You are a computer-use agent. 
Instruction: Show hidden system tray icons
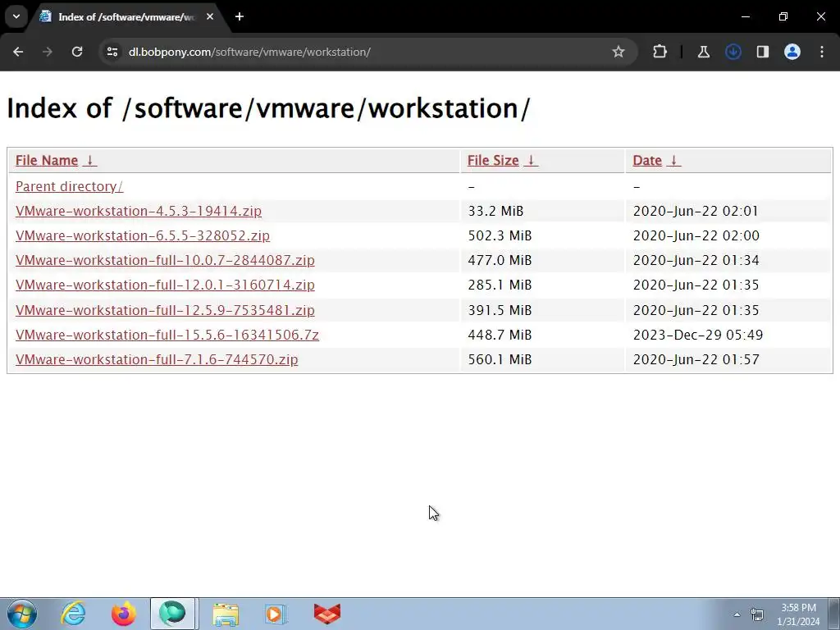click(x=737, y=614)
